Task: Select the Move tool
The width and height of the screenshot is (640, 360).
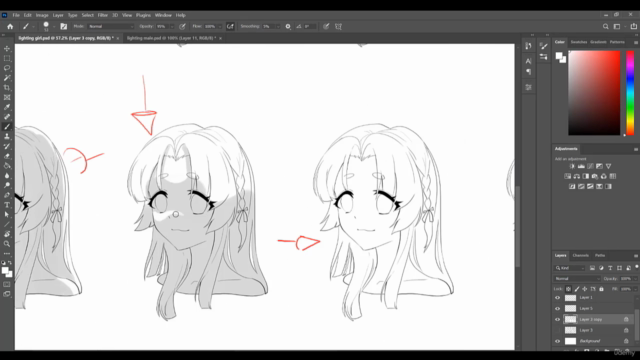Action: point(7,49)
